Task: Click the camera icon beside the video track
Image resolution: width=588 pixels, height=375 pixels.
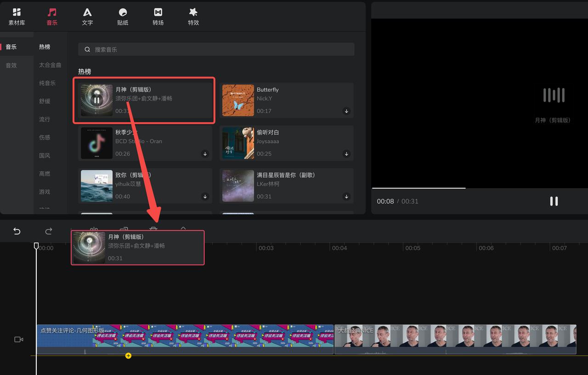Action: pos(18,339)
